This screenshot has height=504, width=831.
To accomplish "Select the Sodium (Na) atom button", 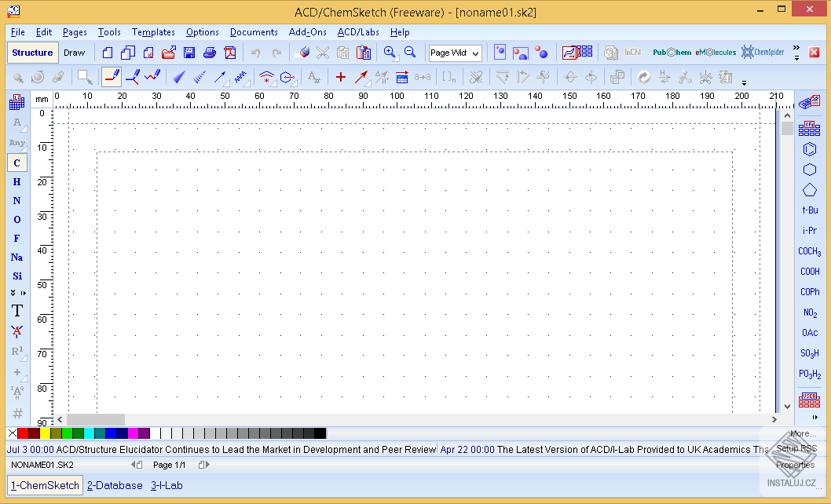I will [x=17, y=257].
